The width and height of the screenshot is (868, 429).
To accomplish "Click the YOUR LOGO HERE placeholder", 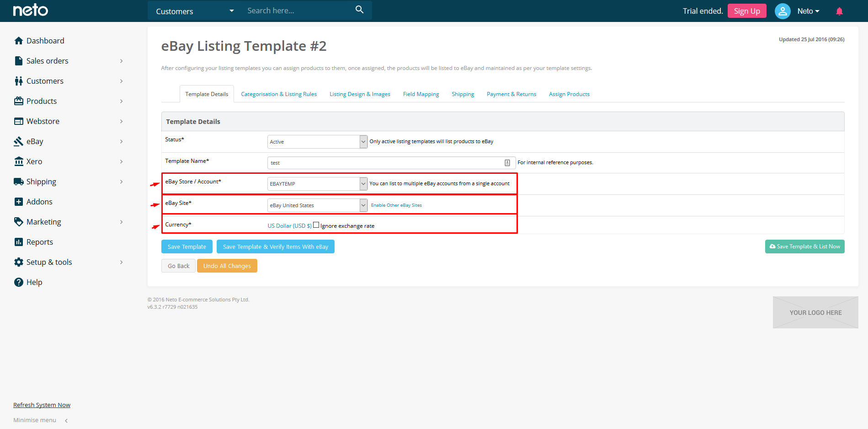I will (815, 312).
